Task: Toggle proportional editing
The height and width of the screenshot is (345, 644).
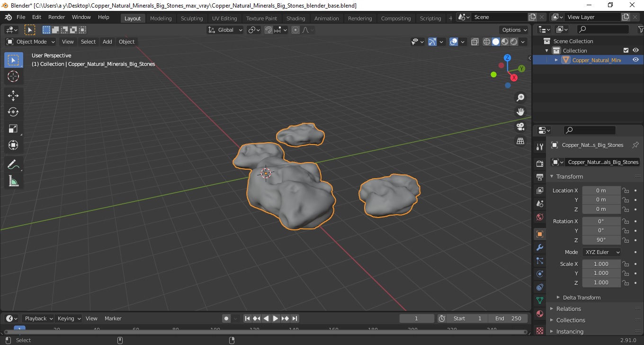Action: 295,30
